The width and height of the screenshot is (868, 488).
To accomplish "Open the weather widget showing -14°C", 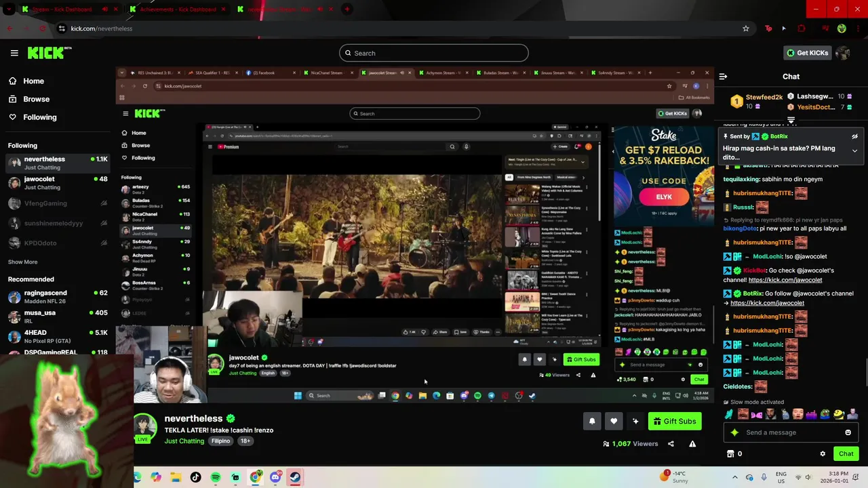I will click(675, 477).
